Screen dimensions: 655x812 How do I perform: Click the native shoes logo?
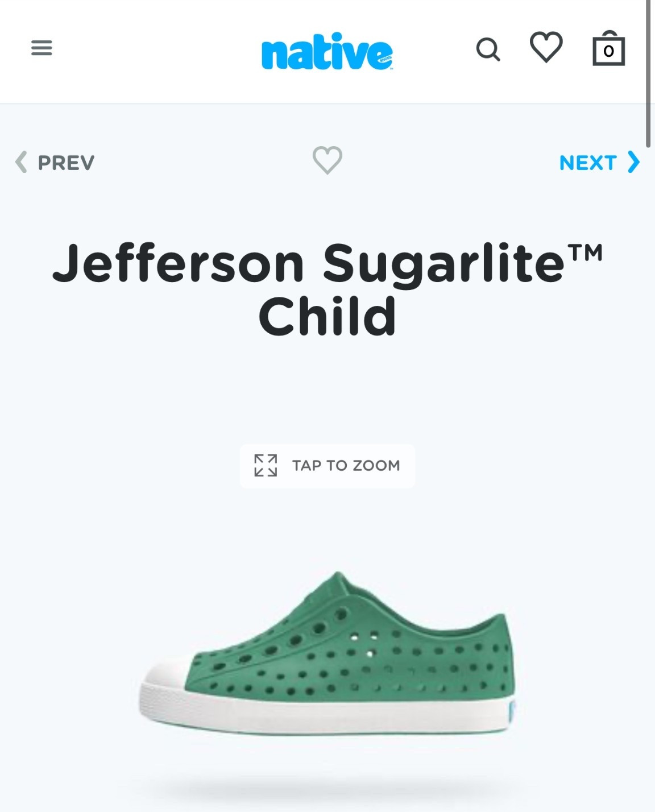[327, 51]
